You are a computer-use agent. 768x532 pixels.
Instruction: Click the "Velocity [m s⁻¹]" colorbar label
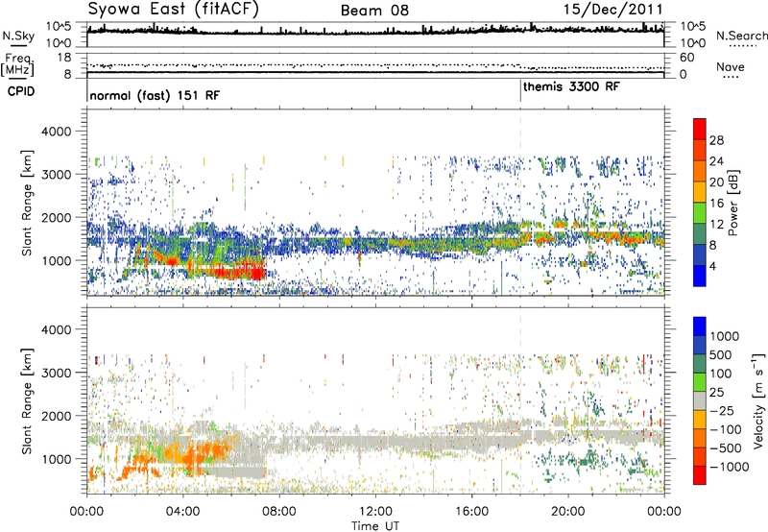[x=758, y=400]
